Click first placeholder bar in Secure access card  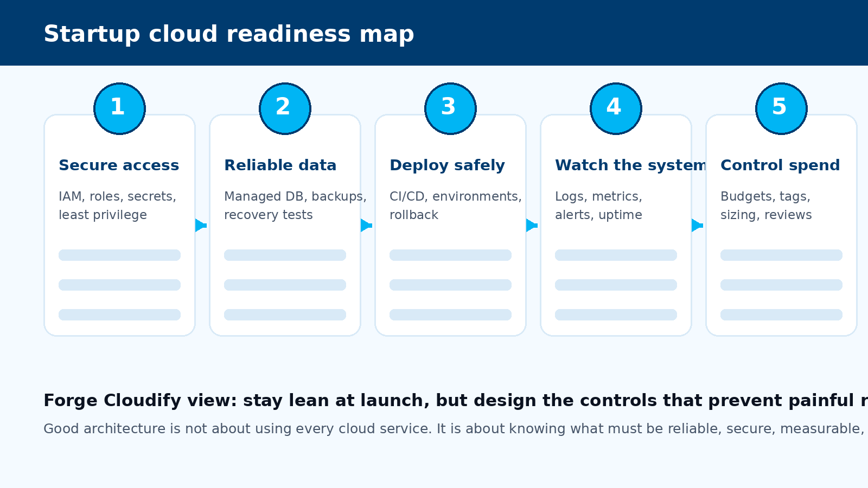(119, 255)
